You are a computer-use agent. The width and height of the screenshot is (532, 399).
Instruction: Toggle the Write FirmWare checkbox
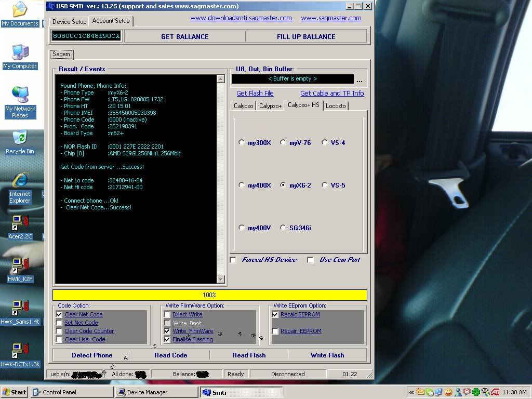pyautogui.click(x=167, y=331)
